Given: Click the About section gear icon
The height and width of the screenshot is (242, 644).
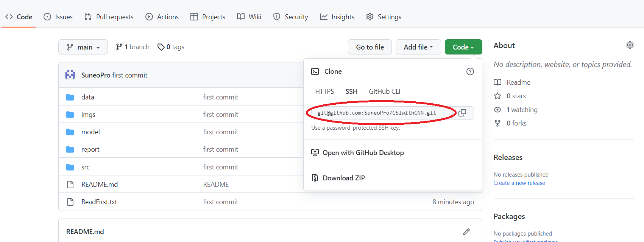Looking at the screenshot, I should [x=630, y=45].
